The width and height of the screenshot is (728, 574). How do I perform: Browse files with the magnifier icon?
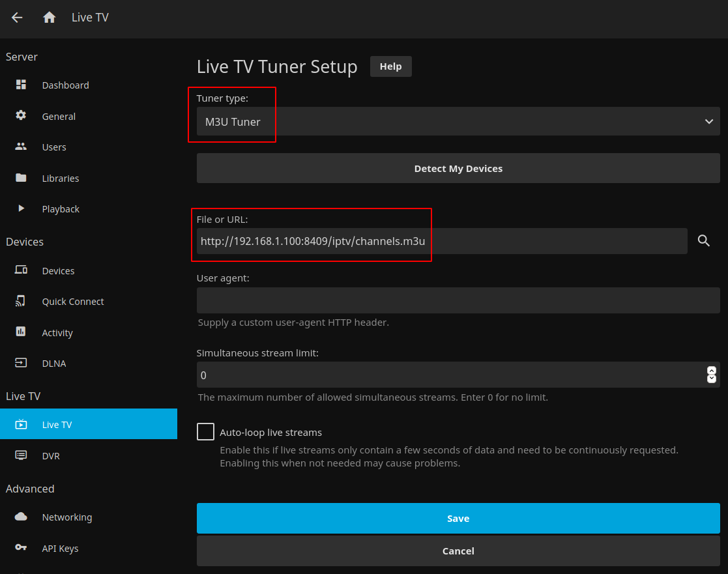point(703,240)
